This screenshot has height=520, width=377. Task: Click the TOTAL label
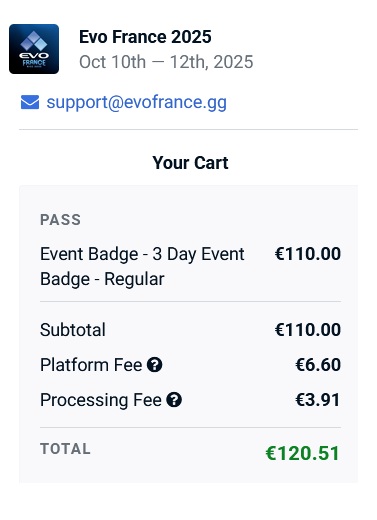(x=65, y=449)
